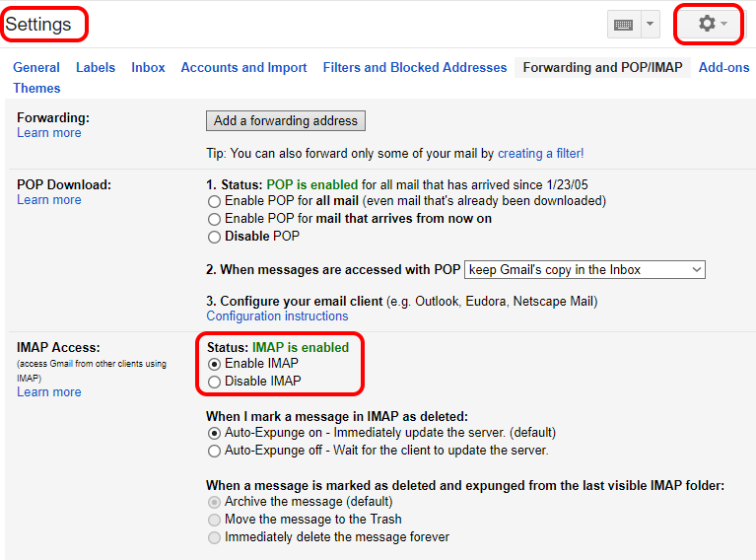Viewport: 756px width, 560px height.
Task: Expand the input tools dropdown arrow
Action: (x=649, y=25)
